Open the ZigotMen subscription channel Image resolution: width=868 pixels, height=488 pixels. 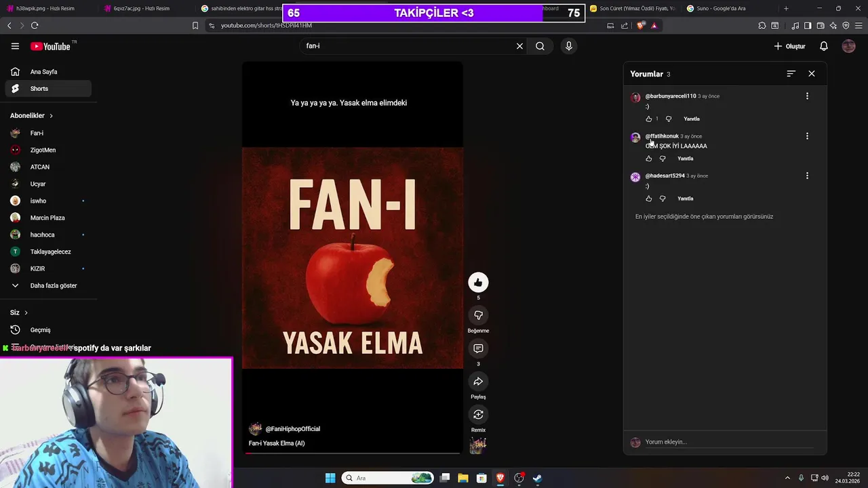[x=47, y=150]
